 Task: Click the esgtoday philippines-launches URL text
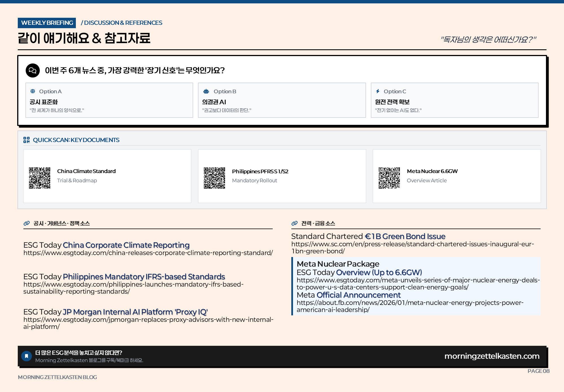point(133,288)
